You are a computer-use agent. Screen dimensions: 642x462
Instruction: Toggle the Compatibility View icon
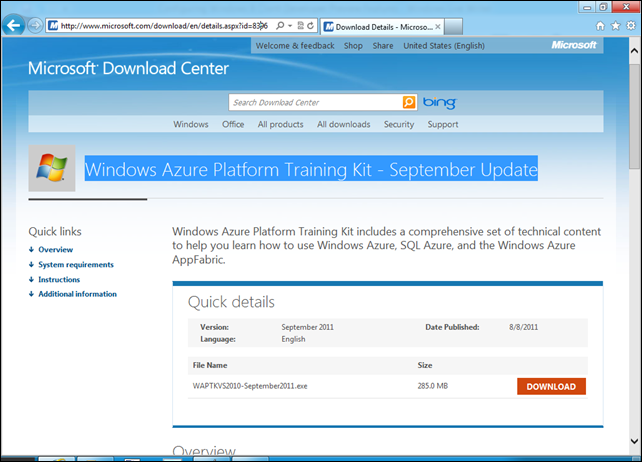(301, 25)
